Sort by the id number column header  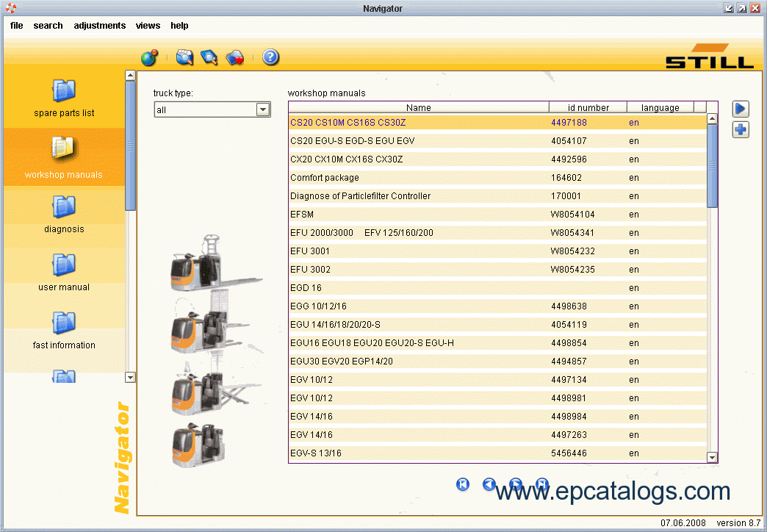[x=588, y=108]
